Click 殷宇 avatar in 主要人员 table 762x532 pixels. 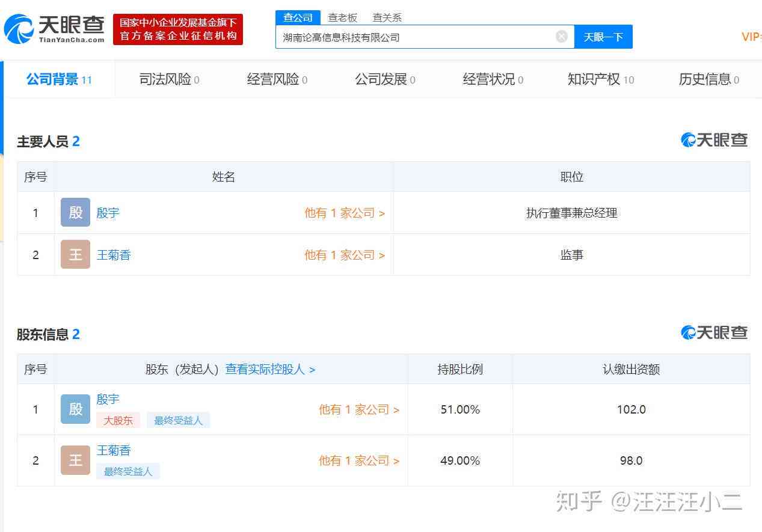(75, 212)
